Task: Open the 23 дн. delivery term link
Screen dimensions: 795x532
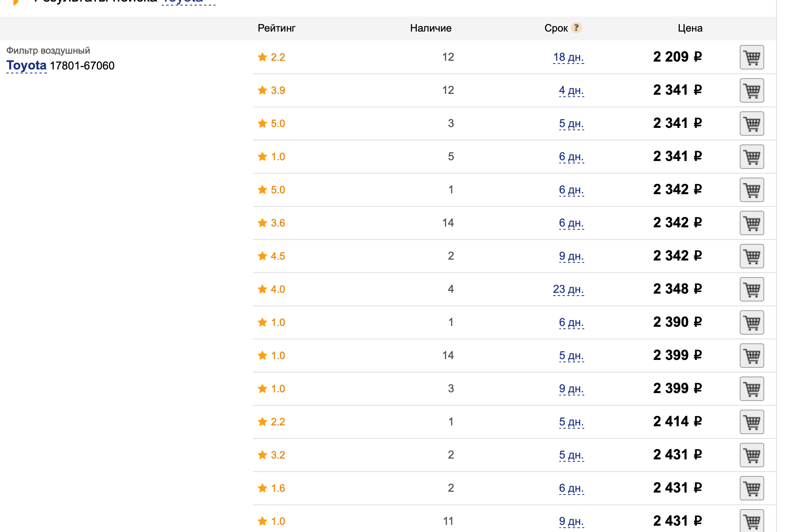Action: point(568,289)
